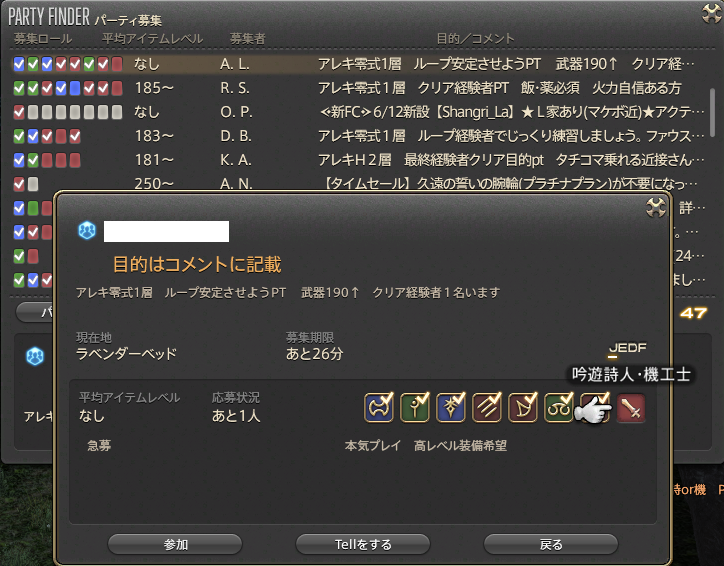Click the White Mage staff job icon
Screen dimensions: 724x566
[415, 408]
